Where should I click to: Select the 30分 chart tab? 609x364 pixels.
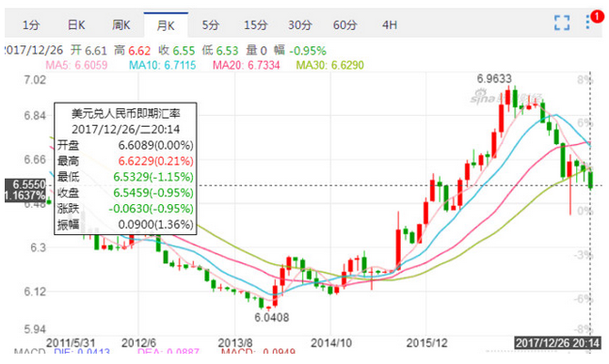[300, 25]
